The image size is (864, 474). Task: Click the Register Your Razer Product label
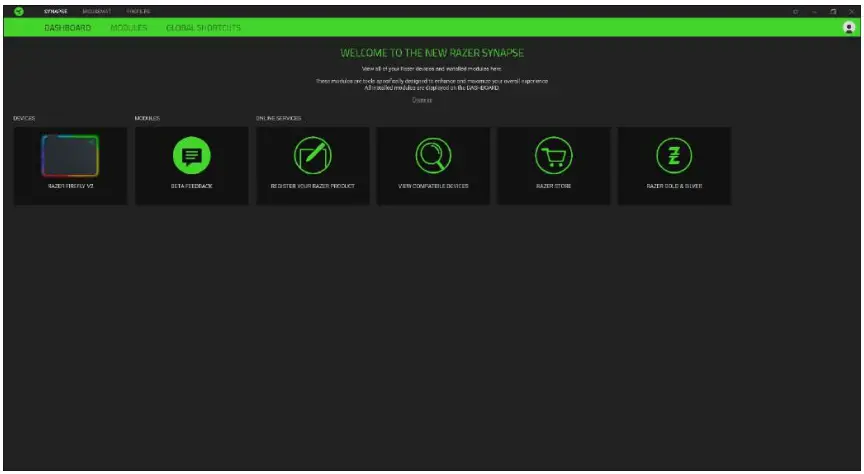[312, 186]
